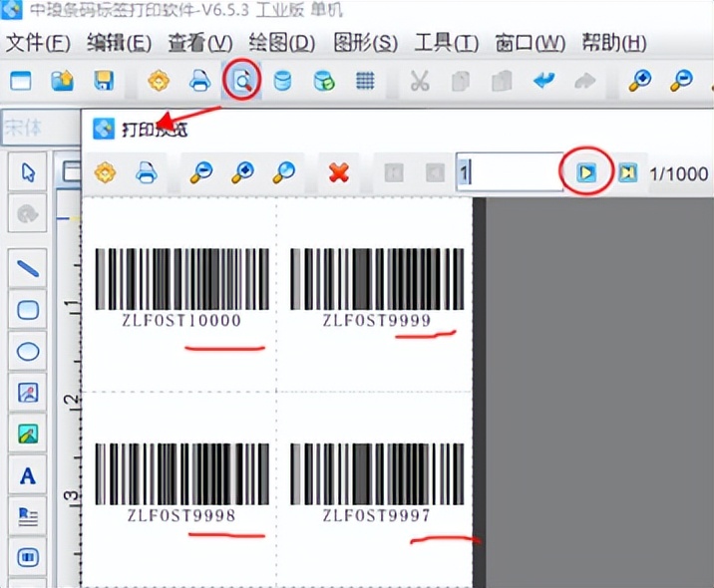Image resolution: width=714 pixels, height=588 pixels.
Task: Click the grayed rotate tool in sidebar
Action: point(28,213)
